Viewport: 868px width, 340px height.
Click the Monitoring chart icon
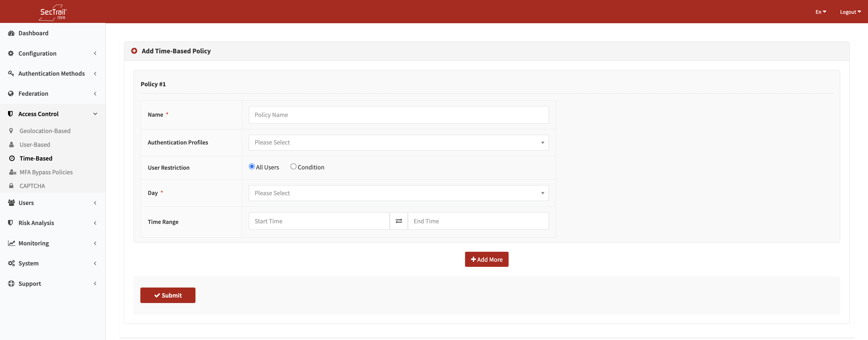click(11, 243)
